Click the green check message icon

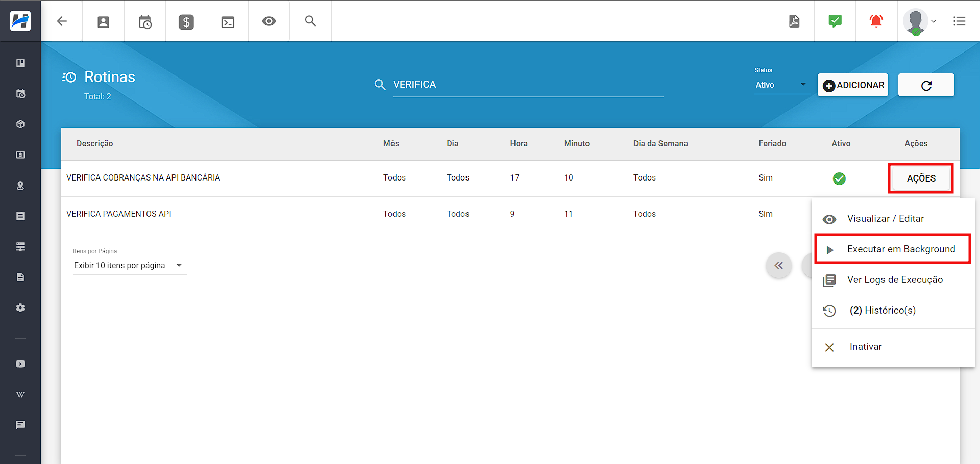tap(835, 21)
